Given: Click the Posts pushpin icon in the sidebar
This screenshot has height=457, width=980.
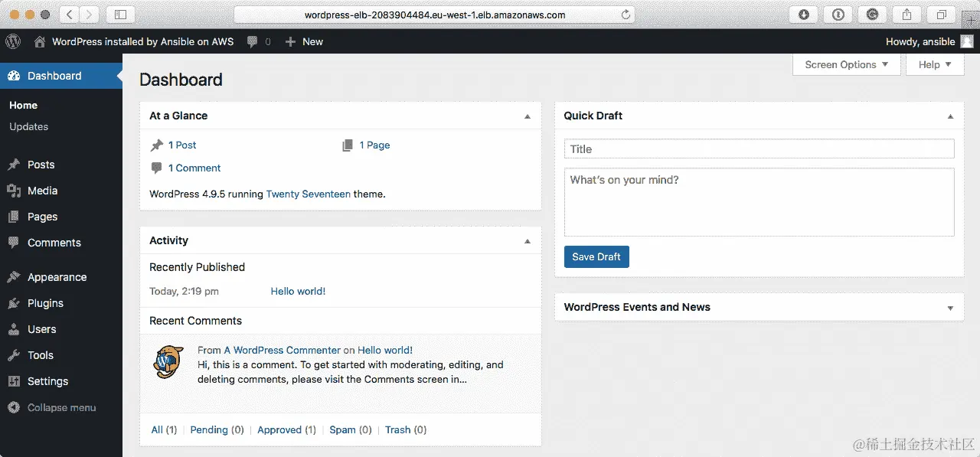Looking at the screenshot, I should (14, 165).
